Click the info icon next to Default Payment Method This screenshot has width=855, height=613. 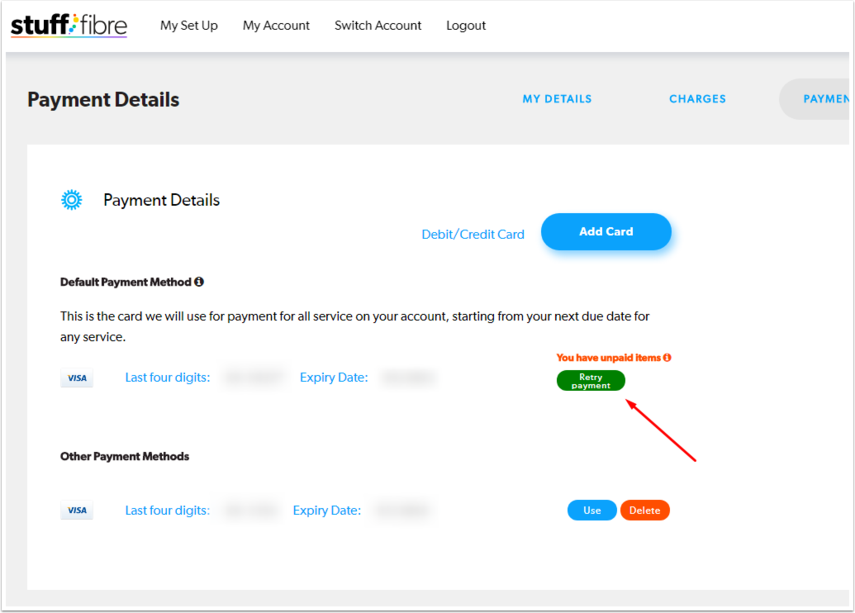(x=198, y=281)
